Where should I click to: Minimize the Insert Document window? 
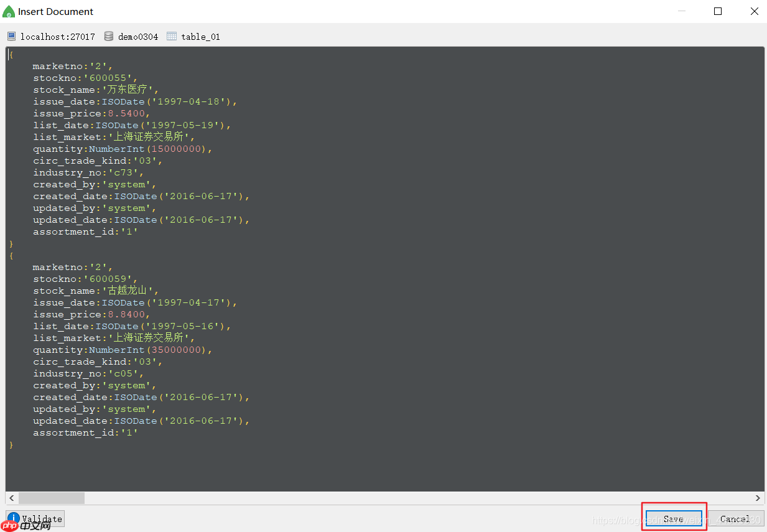[x=682, y=11]
